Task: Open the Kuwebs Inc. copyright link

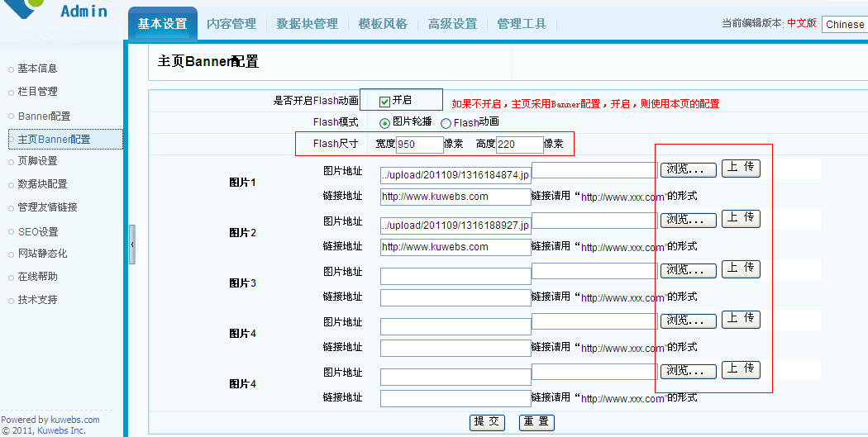Action: pyautogui.click(x=61, y=430)
